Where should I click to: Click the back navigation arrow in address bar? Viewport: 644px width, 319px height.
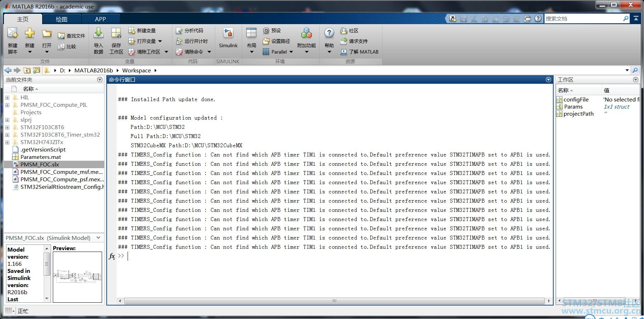pos(8,70)
